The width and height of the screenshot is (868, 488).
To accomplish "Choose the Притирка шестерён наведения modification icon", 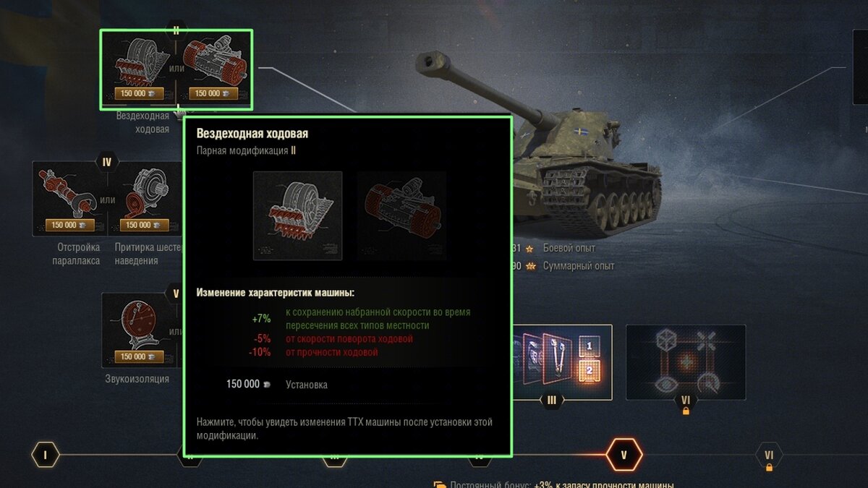I will 144,198.
